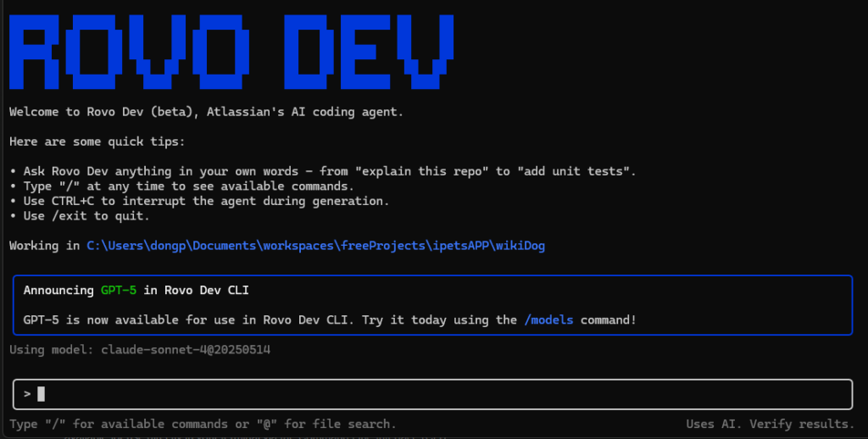Click 'Using model: claude-sonnet-4@20250514' text
This screenshot has height=439, width=868.
pos(140,350)
